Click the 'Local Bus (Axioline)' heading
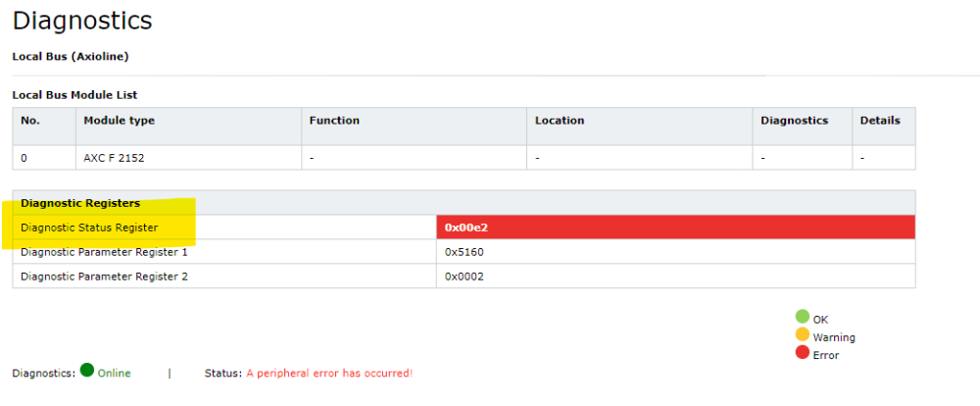The height and width of the screenshot is (406, 980). click(x=71, y=57)
